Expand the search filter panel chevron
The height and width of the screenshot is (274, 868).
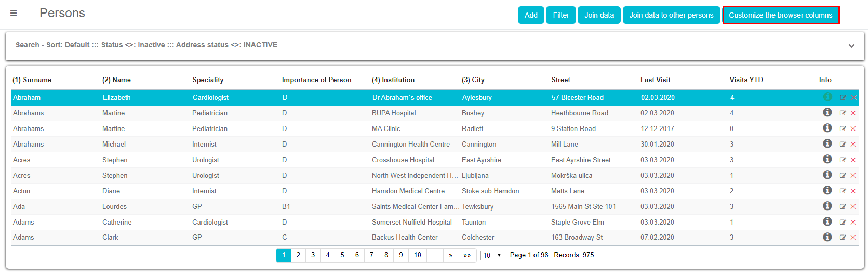[851, 46]
